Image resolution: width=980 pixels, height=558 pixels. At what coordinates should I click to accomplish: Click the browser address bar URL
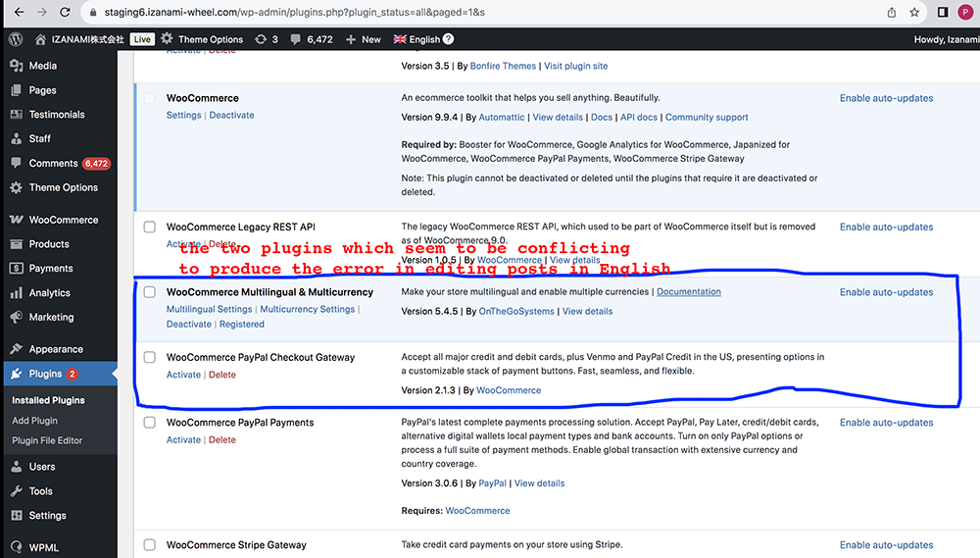(x=294, y=12)
